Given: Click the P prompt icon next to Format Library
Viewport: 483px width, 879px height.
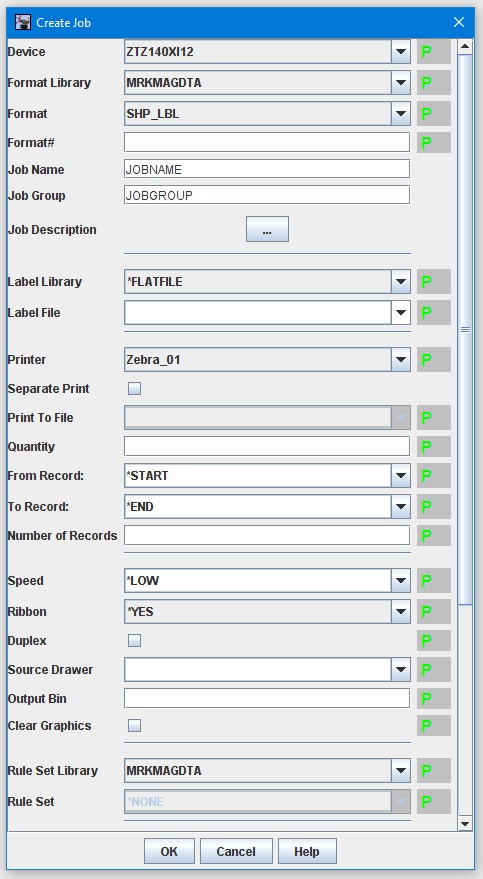Looking at the screenshot, I should point(434,83).
